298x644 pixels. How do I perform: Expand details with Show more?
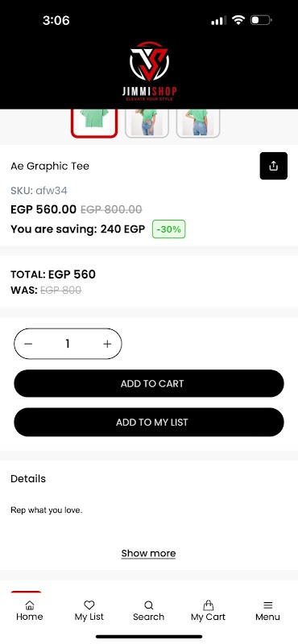[x=148, y=553]
